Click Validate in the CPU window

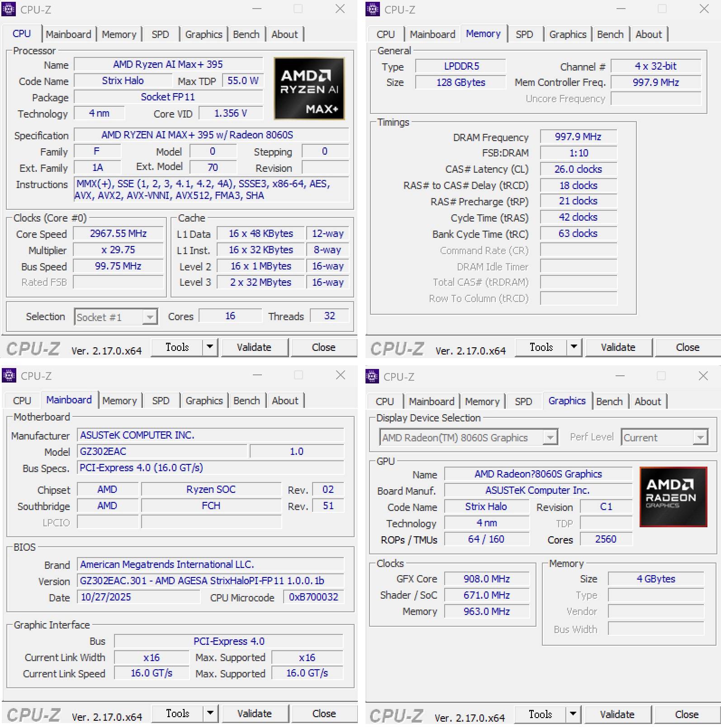tap(254, 347)
